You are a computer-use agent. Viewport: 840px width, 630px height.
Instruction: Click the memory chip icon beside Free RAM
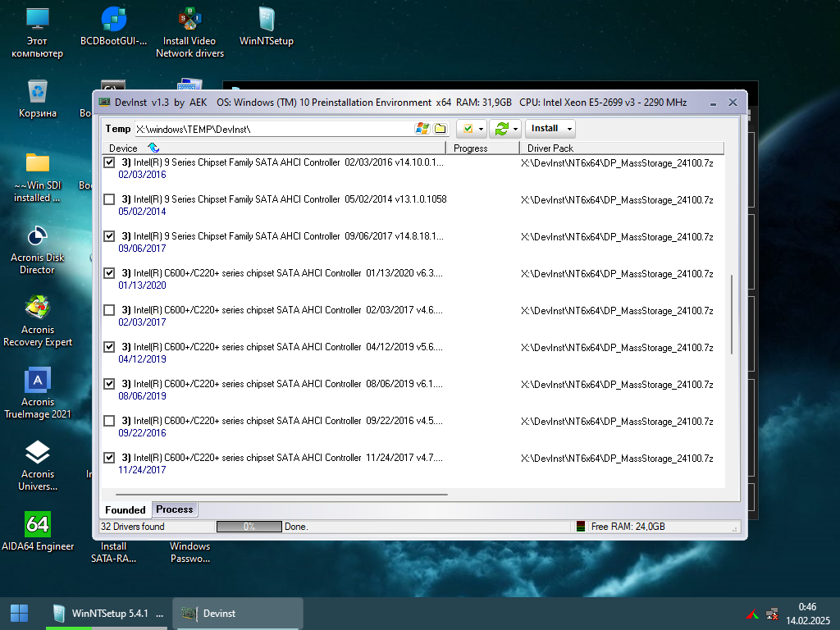click(581, 527)
